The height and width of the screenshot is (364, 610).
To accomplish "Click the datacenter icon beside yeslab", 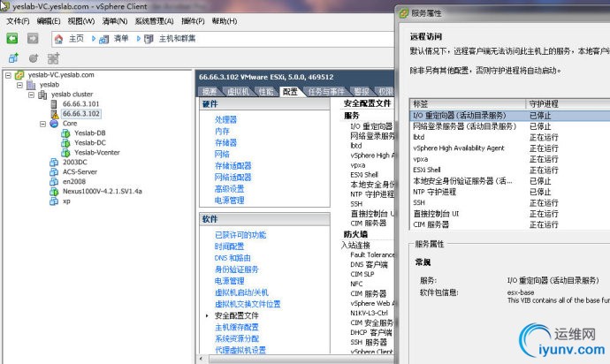I will pyautogui.click(x=31, y=85).
